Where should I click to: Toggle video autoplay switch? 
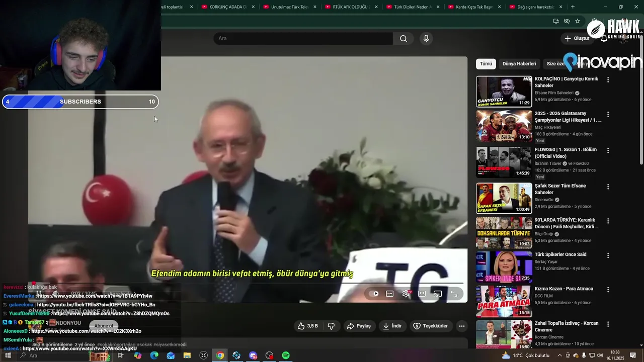click(373, 294)
